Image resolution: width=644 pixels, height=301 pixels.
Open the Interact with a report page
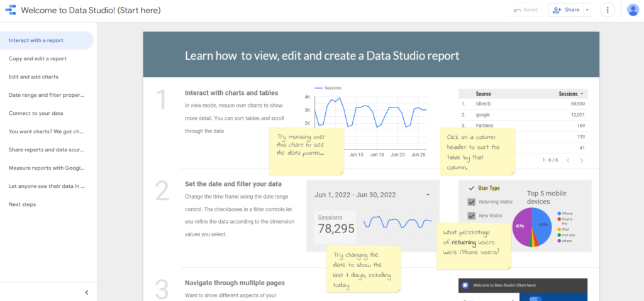tap(47, 40)
